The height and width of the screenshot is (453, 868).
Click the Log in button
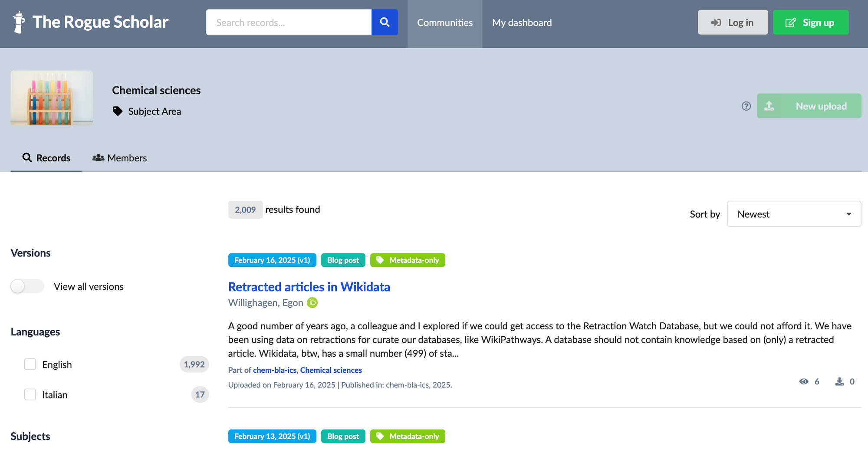pyautogui.click(x=733, y=22)
